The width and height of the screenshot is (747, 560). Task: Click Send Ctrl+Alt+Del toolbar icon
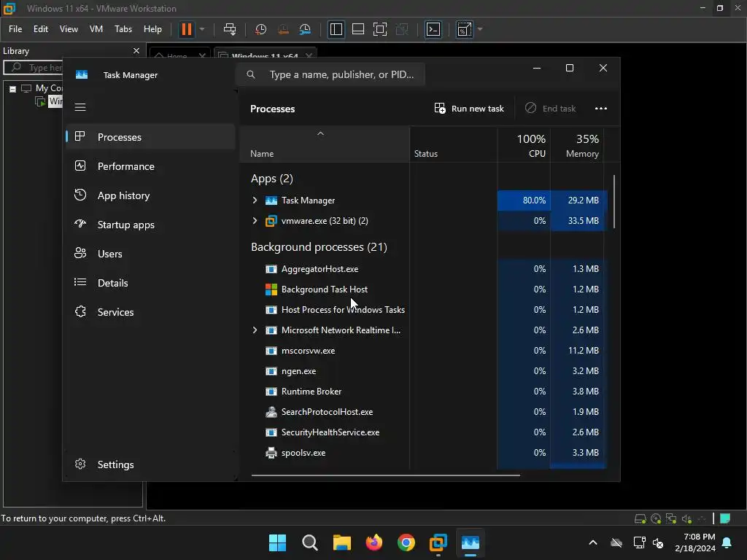tap(230, 29)
